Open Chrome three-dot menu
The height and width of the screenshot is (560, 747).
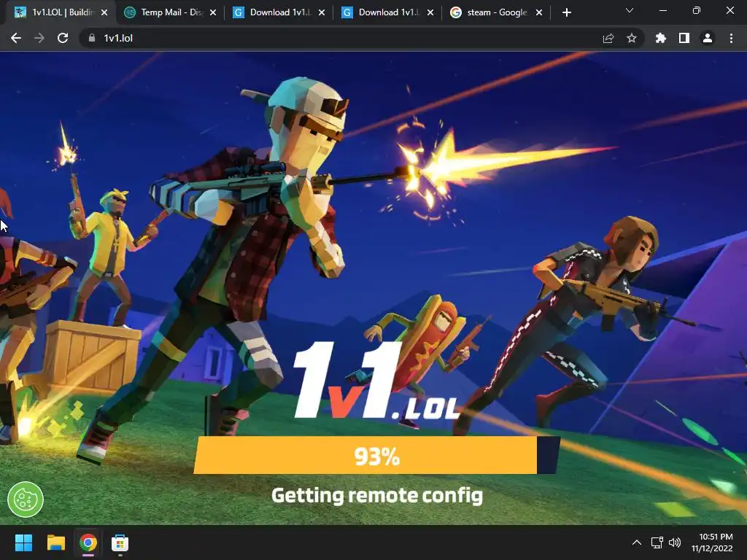(731, 38)
